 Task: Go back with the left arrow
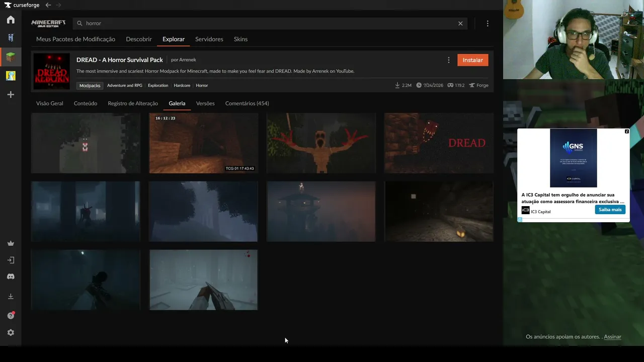click(48, 5)
